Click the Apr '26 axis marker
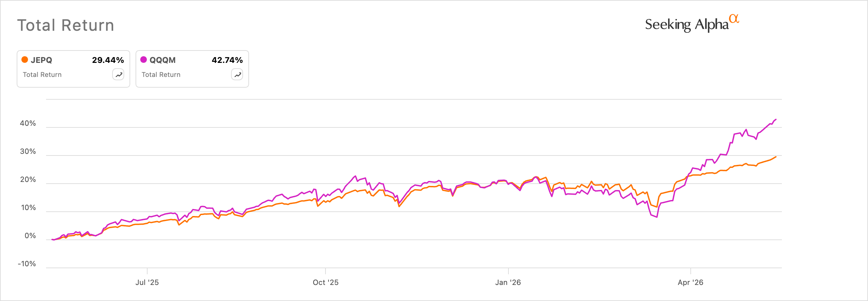Screen dimensions: 868x301 click(x=690, y=283)
